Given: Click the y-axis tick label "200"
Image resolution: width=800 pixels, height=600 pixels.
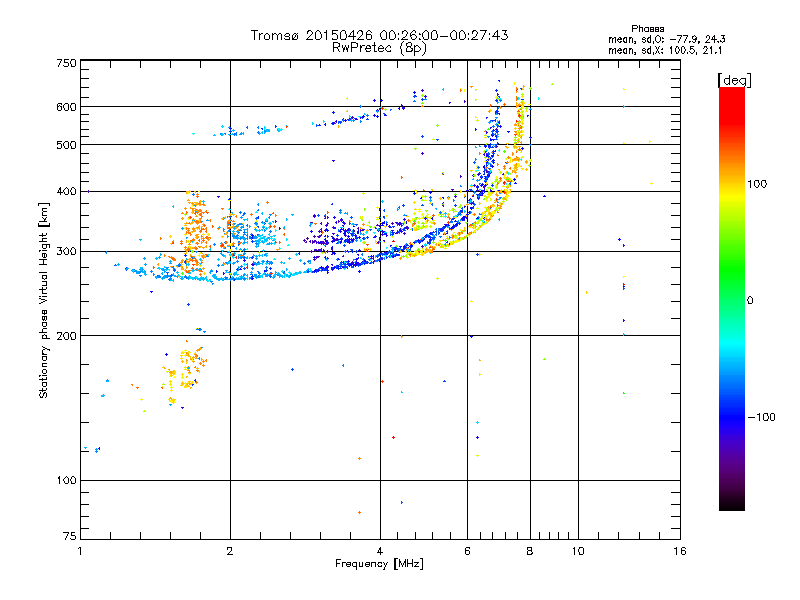Looking at the screenshot, I should (66, 336).
